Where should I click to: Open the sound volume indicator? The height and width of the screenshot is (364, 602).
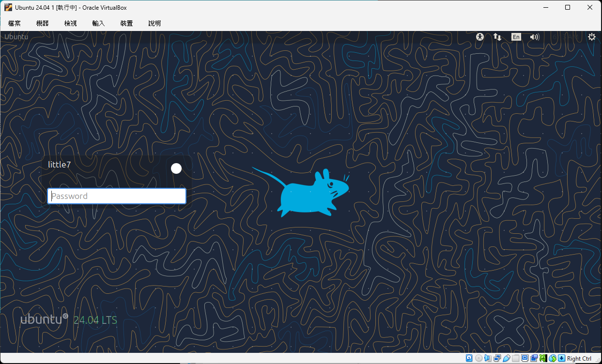pos(535,37)
